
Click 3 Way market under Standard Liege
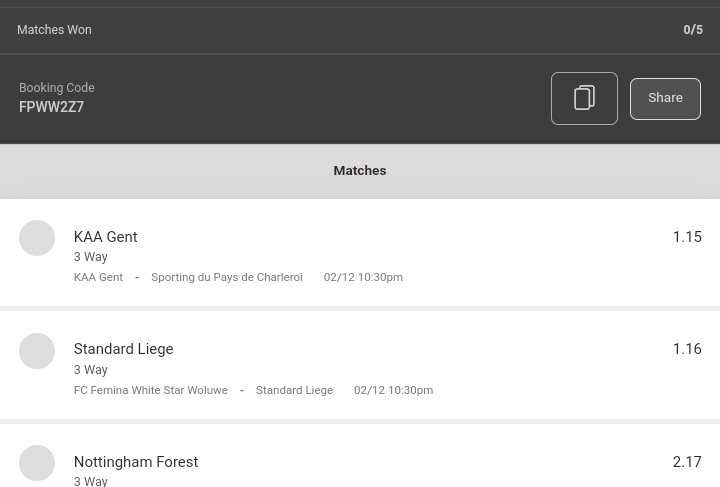(91, 369)
